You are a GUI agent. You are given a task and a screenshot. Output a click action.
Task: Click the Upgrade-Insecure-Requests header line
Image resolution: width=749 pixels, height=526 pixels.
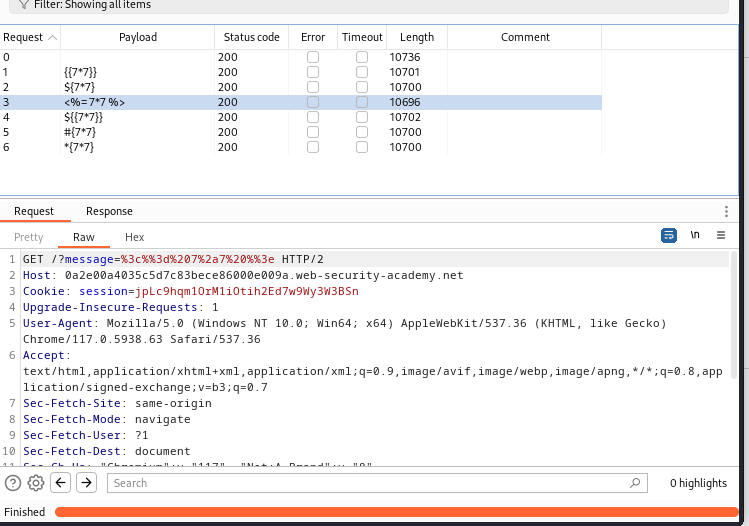click(120, 307)
